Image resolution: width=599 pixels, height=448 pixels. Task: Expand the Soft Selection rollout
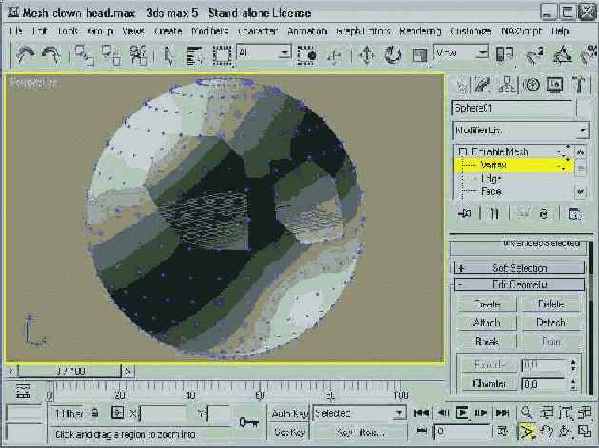tap(520, 268)
